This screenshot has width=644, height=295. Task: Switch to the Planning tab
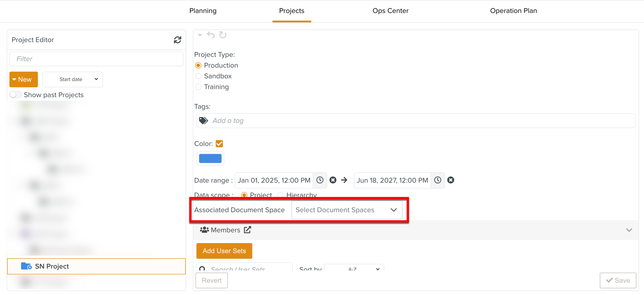tap(203, 11)
